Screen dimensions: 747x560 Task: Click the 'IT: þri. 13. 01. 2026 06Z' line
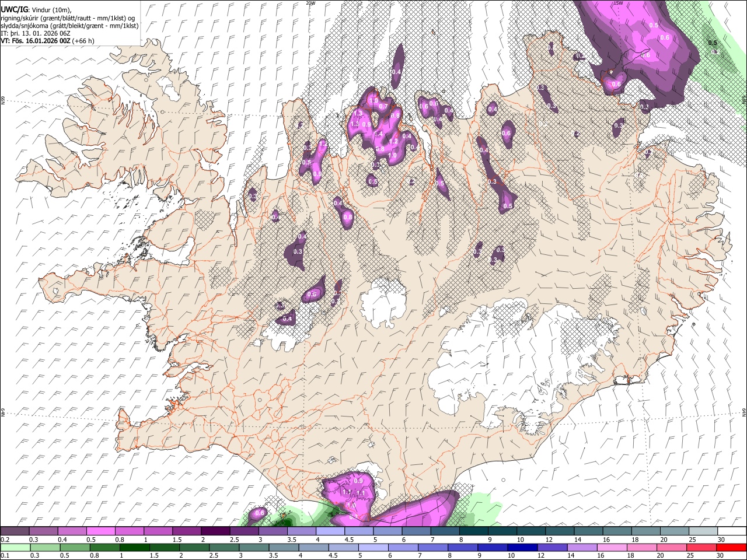click(35, 33)
